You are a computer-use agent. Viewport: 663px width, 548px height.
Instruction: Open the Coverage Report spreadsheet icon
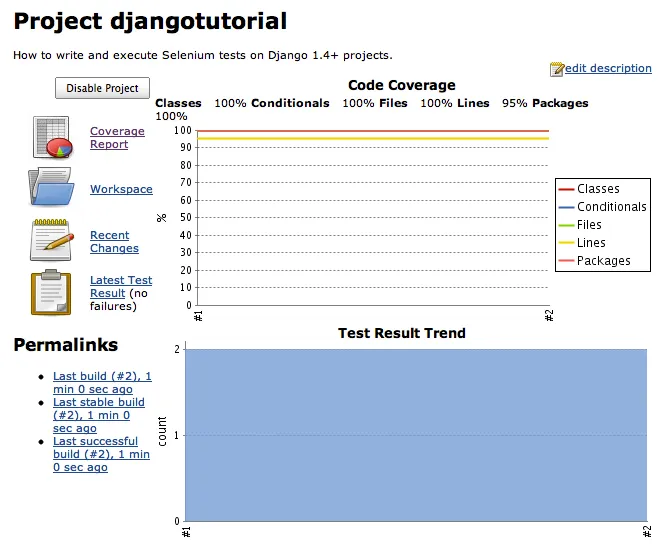[52, 137]
